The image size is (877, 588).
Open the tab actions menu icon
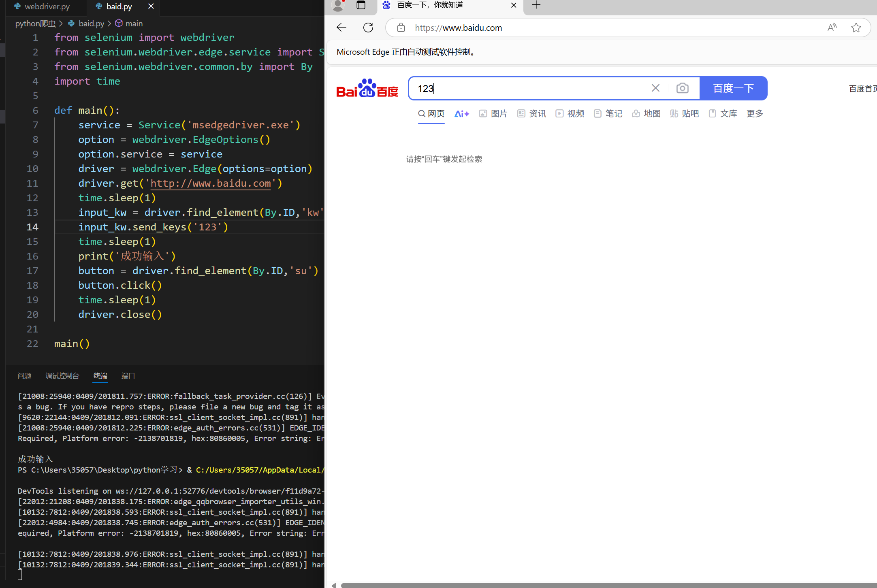[361, 5]
